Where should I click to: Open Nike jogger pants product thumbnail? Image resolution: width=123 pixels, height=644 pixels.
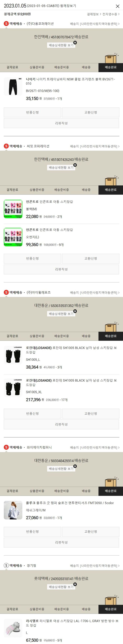tap(13, 87)
